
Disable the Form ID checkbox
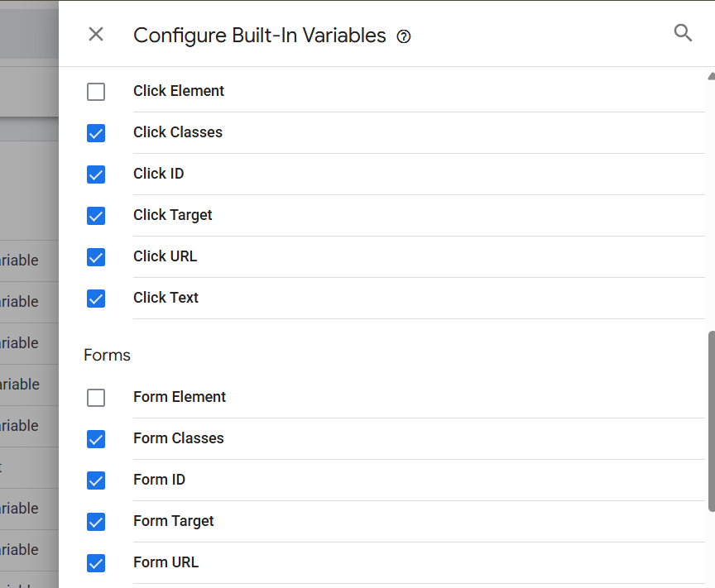point(96,480)
